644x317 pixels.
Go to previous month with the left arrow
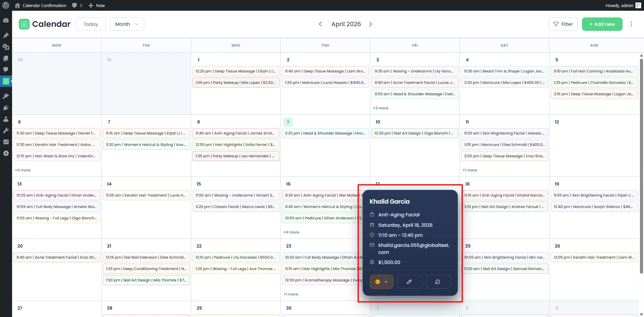[320, 24]
